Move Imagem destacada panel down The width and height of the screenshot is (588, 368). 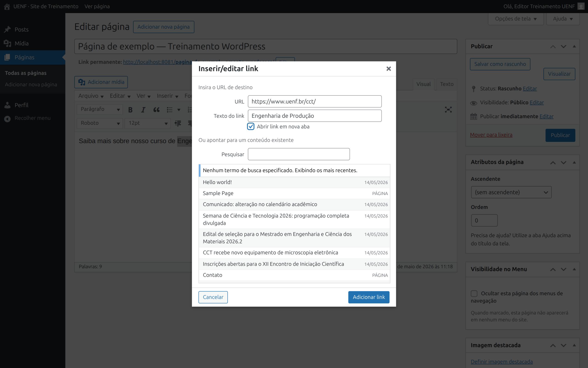click(563, 345)
